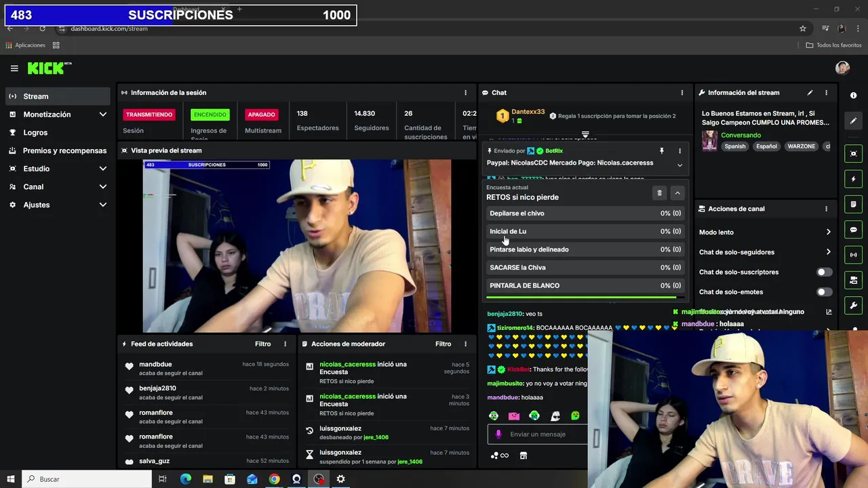Open session info panel options menu

(465, 93)
